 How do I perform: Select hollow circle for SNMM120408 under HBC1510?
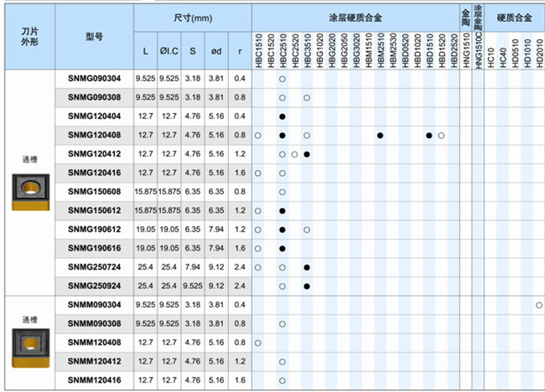[258, 343]
